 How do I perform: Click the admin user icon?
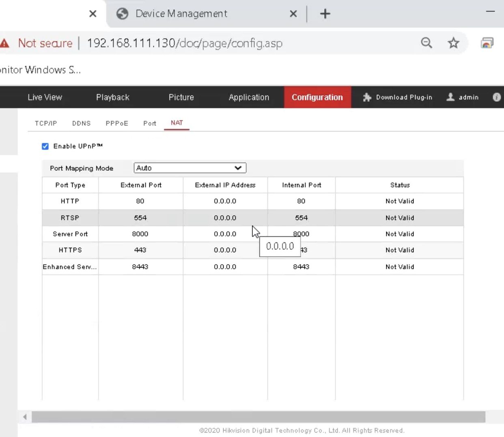click(450, 97)
